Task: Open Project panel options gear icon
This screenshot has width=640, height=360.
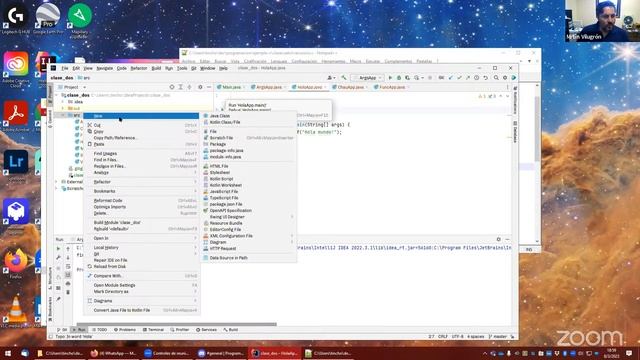Action: click(x=200, y=87)
